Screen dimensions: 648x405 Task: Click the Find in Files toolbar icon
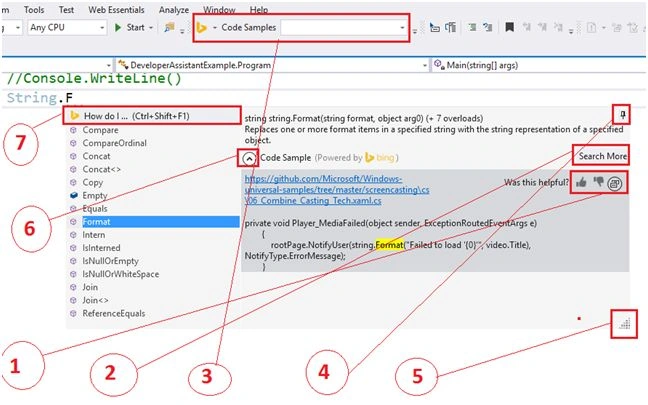[x=169, y=28]
